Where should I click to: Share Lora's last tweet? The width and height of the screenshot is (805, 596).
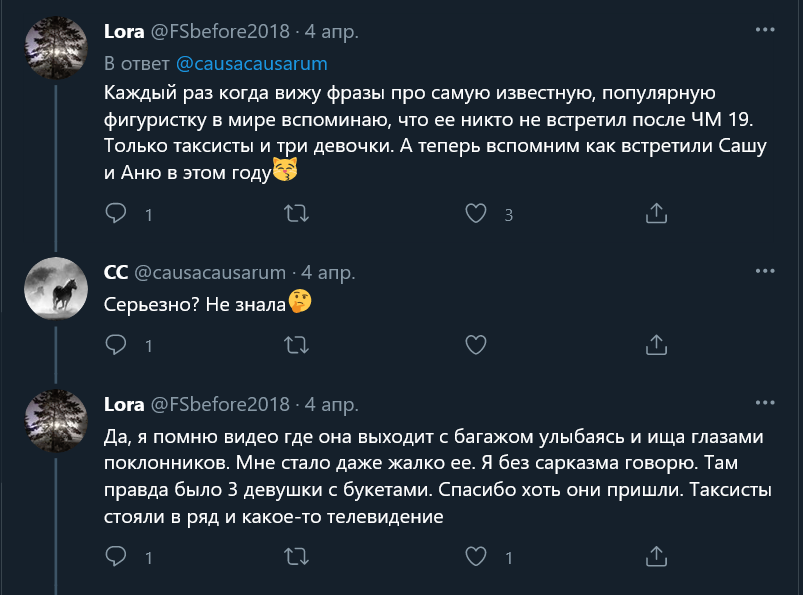(x=656, y=555)
